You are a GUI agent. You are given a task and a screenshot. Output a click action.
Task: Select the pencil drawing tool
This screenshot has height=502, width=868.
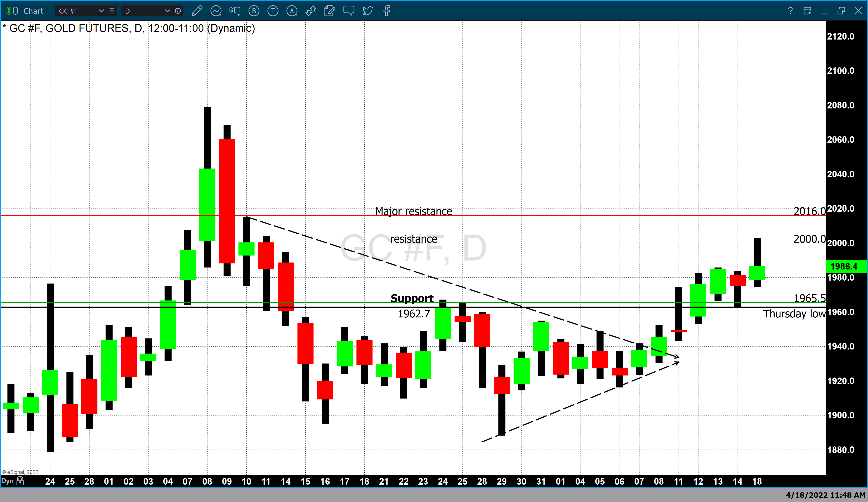pos(197,11)
